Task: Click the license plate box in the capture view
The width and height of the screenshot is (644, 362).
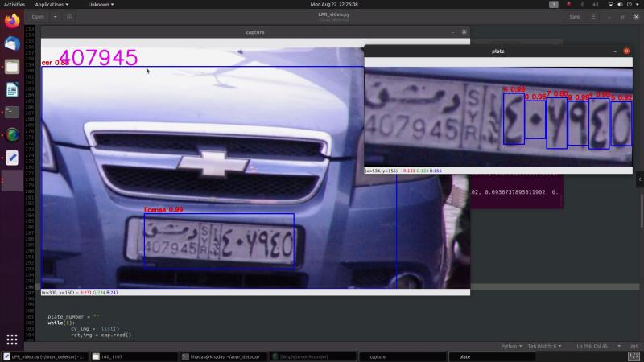Action: pos(219,241)
